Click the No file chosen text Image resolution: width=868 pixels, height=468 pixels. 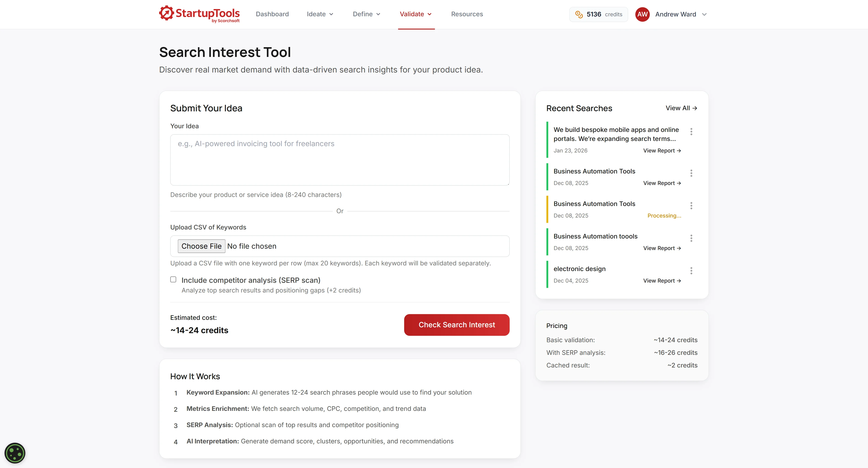tap(252, 246)
